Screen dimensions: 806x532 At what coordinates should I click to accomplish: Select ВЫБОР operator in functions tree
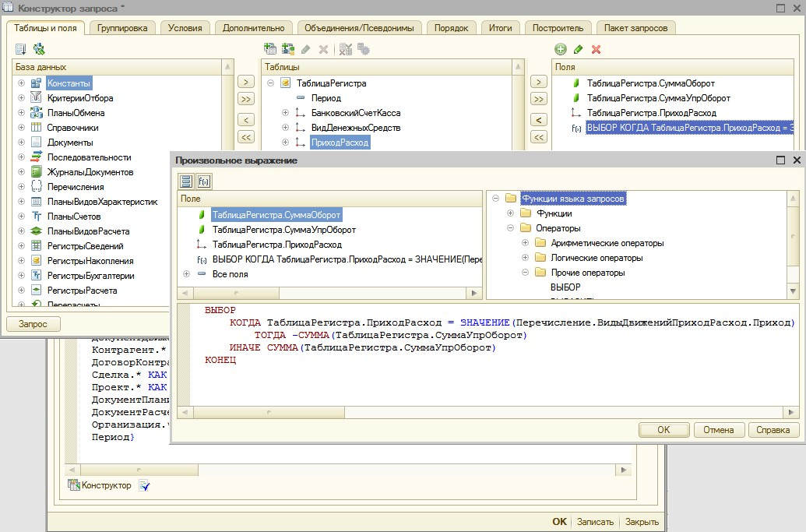[565, 287]
